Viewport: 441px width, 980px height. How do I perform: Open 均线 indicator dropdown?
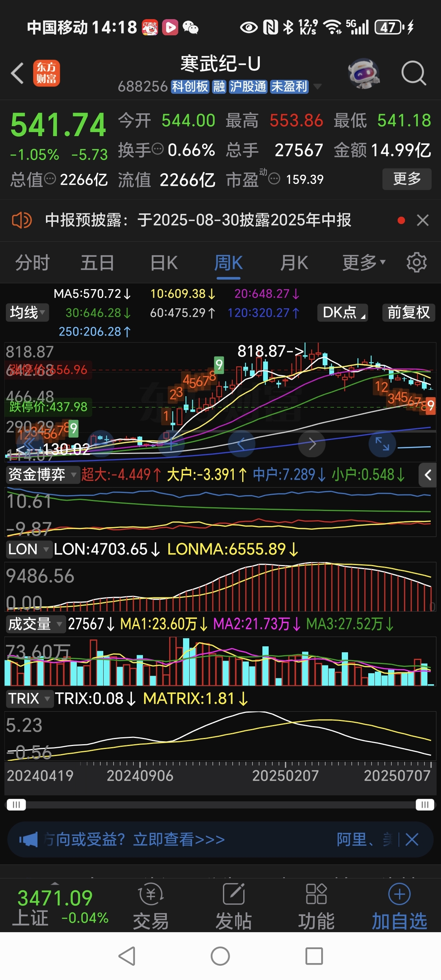pos(27,313)
